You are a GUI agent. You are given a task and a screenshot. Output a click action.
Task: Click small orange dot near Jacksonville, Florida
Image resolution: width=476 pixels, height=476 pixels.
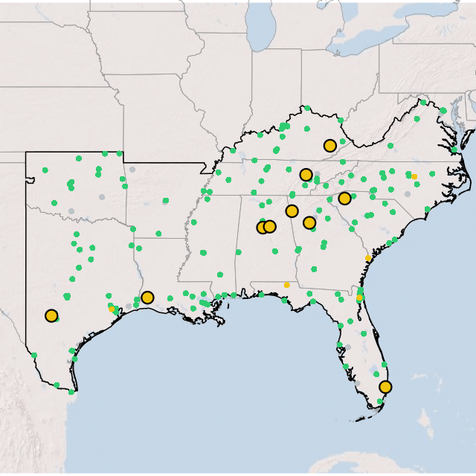click(359, 297)
